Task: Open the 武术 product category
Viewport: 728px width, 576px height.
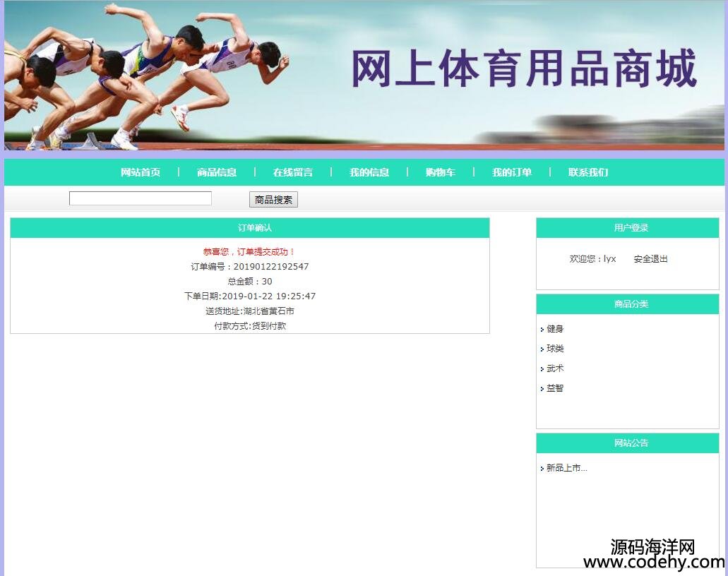Action: click(555, 368)
